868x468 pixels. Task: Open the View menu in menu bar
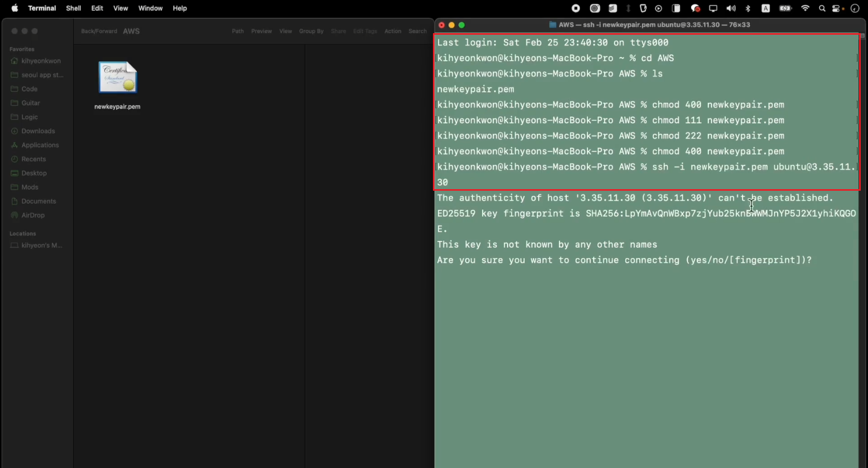121,8
